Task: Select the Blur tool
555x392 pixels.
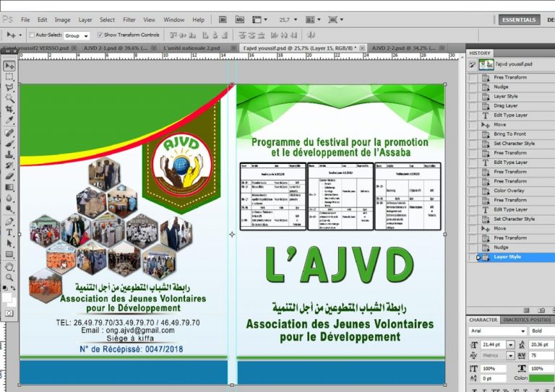Action: pos(9,198)
